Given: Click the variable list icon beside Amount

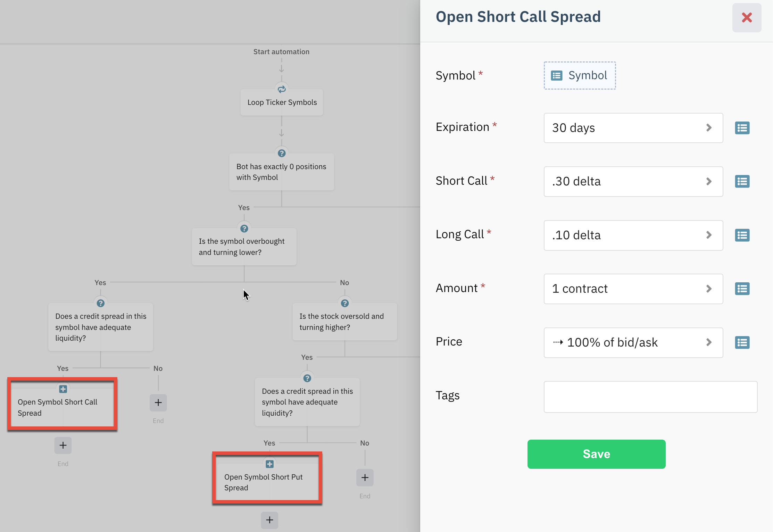Looking at the screenshot, I should (x=742, y=289).
